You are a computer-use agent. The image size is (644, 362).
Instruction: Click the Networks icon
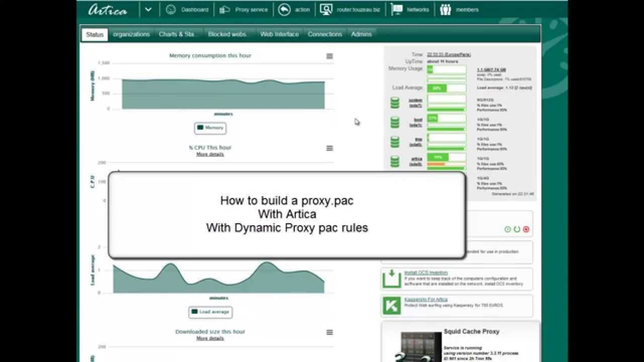[x=397, y=10]
